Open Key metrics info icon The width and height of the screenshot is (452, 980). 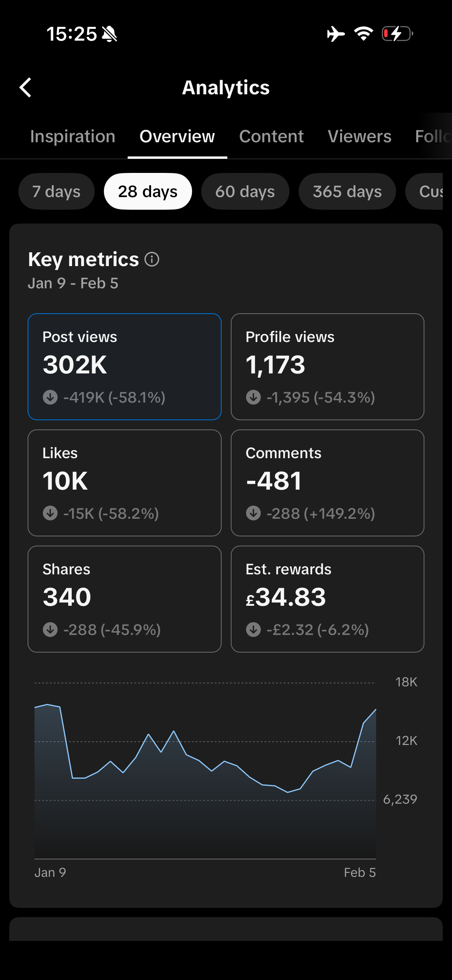(x=152, y=260)
